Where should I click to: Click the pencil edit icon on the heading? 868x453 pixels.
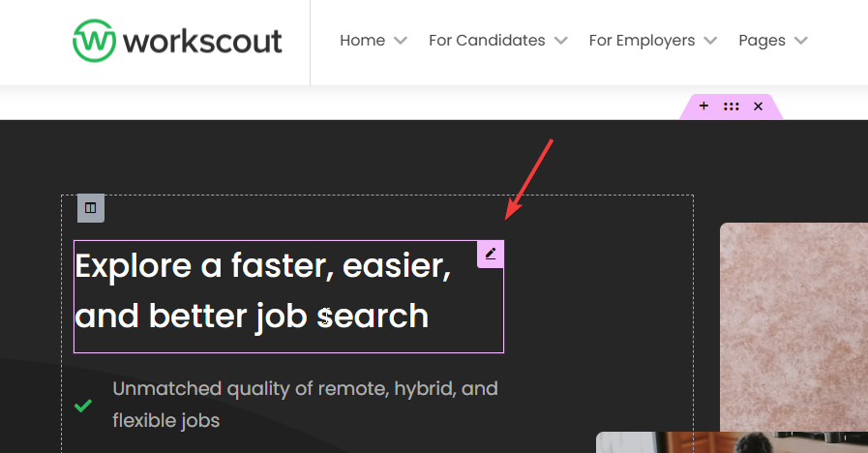(x=491, y=254)
